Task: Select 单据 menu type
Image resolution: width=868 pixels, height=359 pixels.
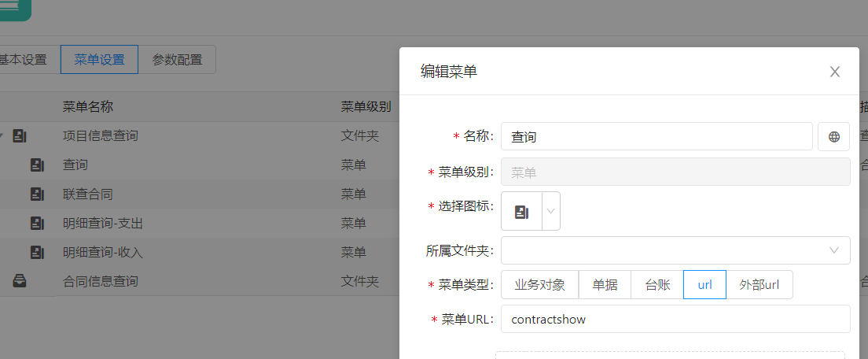Action: [x=605, y=285]
